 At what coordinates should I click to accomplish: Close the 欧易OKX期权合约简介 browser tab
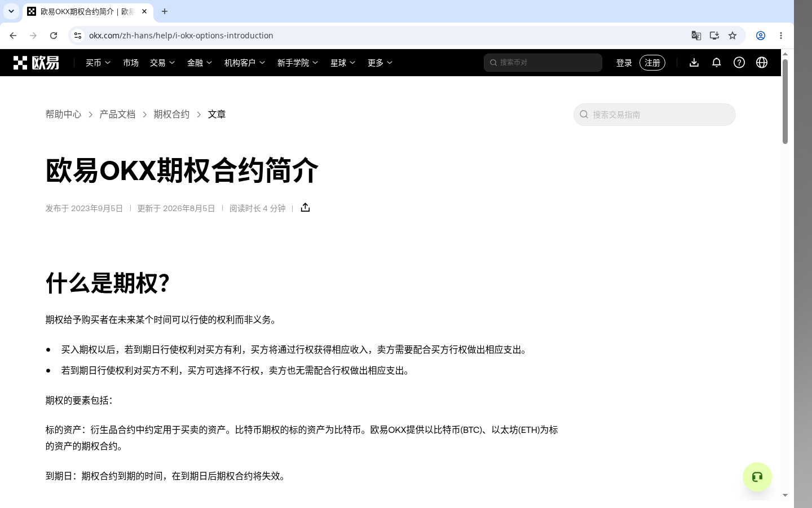(x=144, y=11)
